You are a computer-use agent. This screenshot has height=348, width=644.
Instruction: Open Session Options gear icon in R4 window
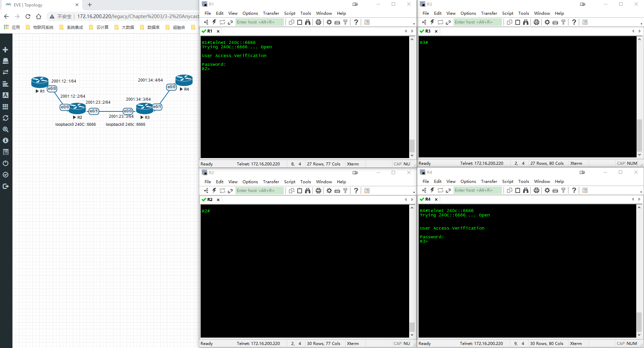coord(547,190)
